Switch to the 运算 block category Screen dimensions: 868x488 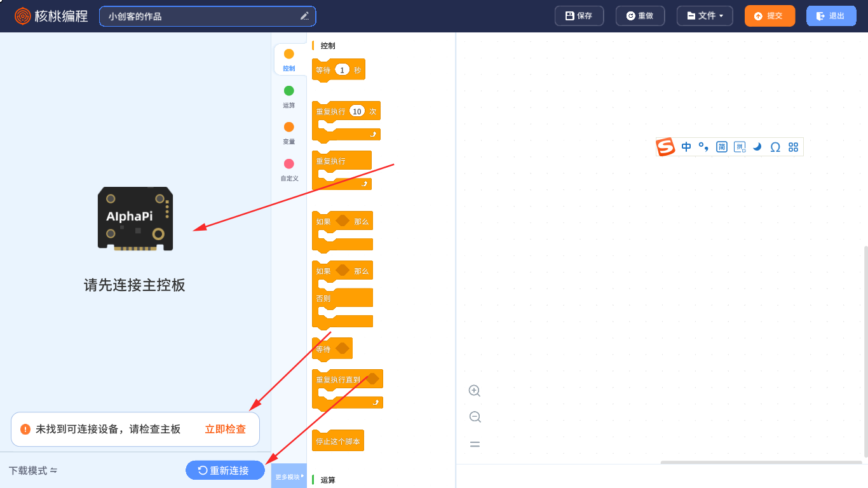pos(289,96)
